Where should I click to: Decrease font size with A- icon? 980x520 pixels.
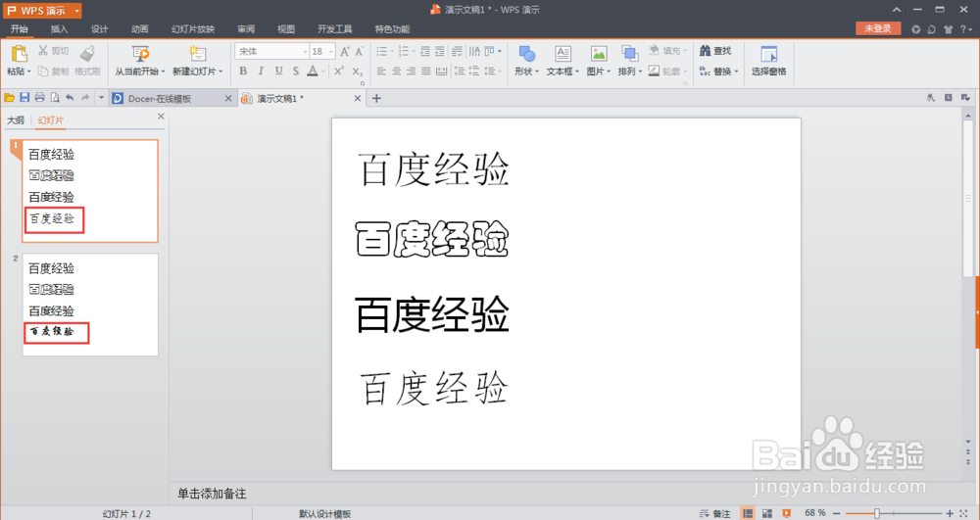click(x=360, y=51)
